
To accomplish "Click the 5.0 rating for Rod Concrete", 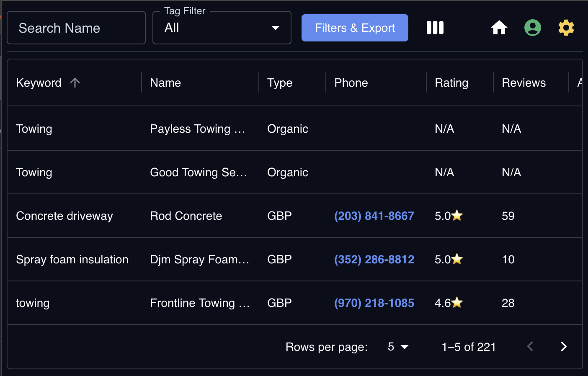I will point(449,216).
